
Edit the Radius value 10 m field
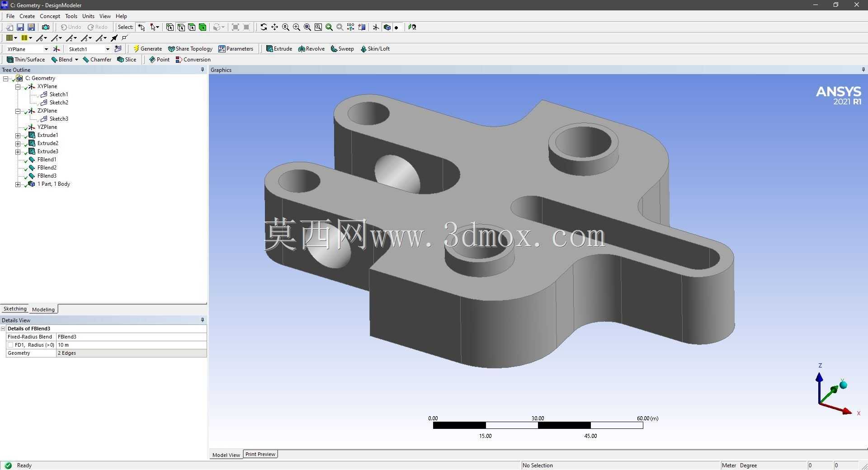click(131, 345)
